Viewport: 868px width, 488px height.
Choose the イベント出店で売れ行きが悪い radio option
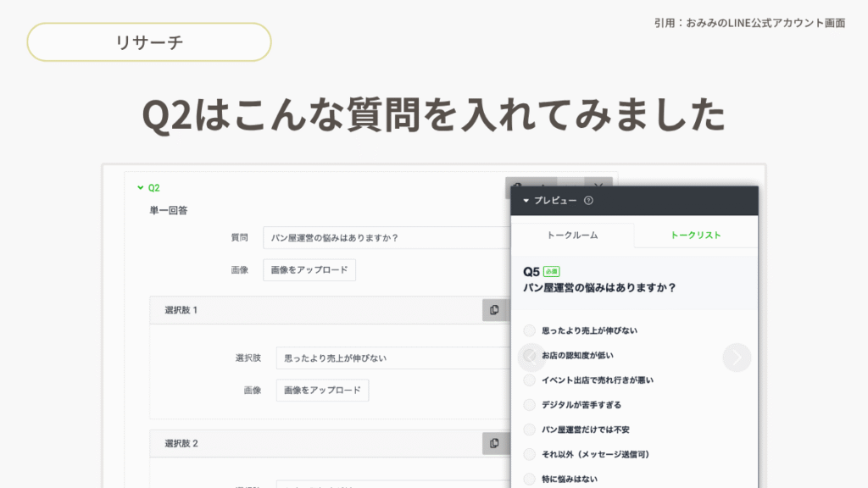(530, 380)
